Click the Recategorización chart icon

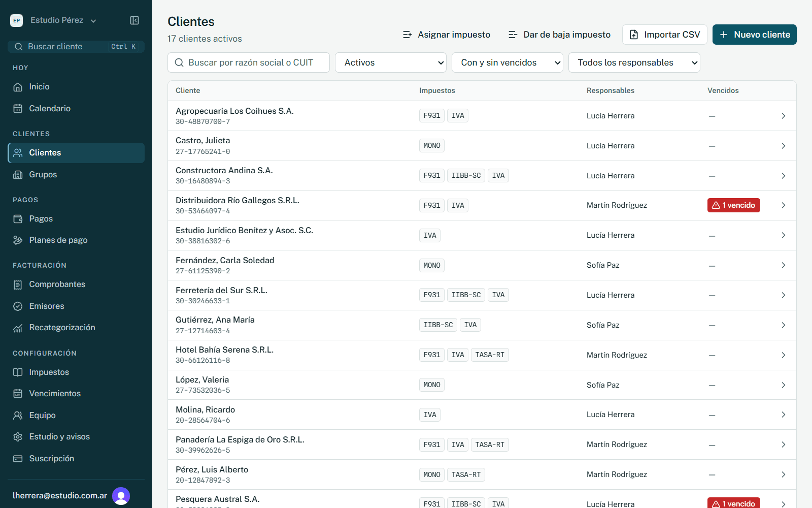click(18, 328)
